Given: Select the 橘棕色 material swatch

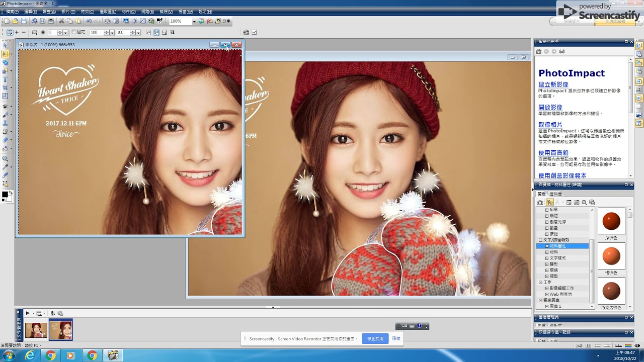Looking at the screenshot, I should click(x=611, y=256).
